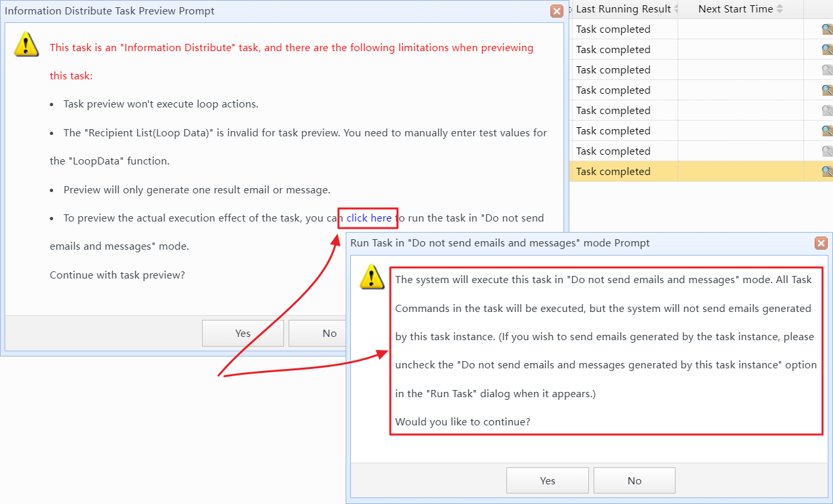This screenshot has width=833, height=504.
Task: Select the highlighted "Task completed" row
Action: point(701,171)
